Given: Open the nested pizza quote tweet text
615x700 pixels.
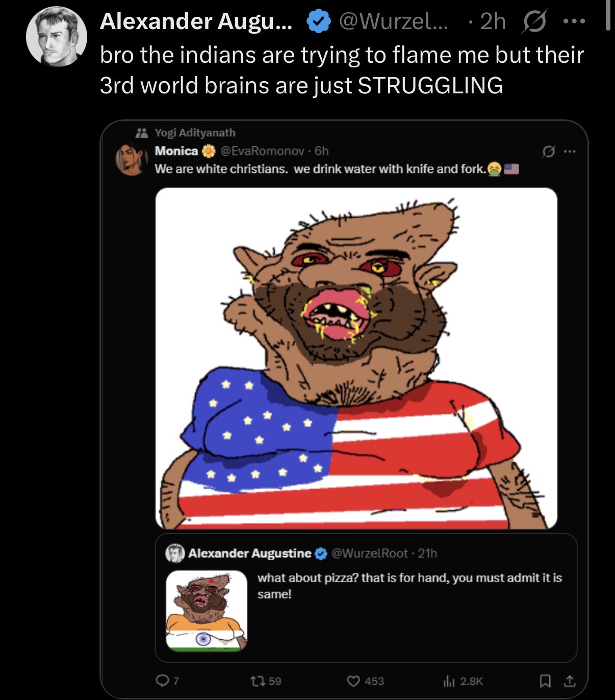Looking at the screenshot, I should click(409, 586).
